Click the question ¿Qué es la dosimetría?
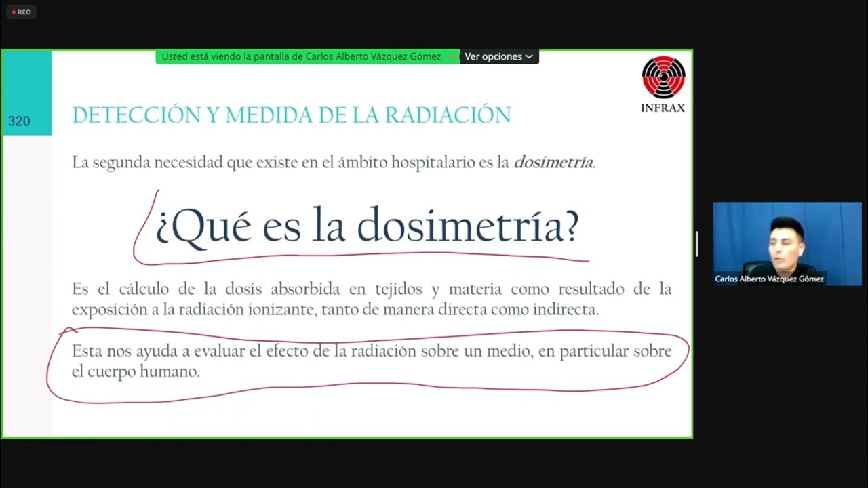 coord(367,226)
